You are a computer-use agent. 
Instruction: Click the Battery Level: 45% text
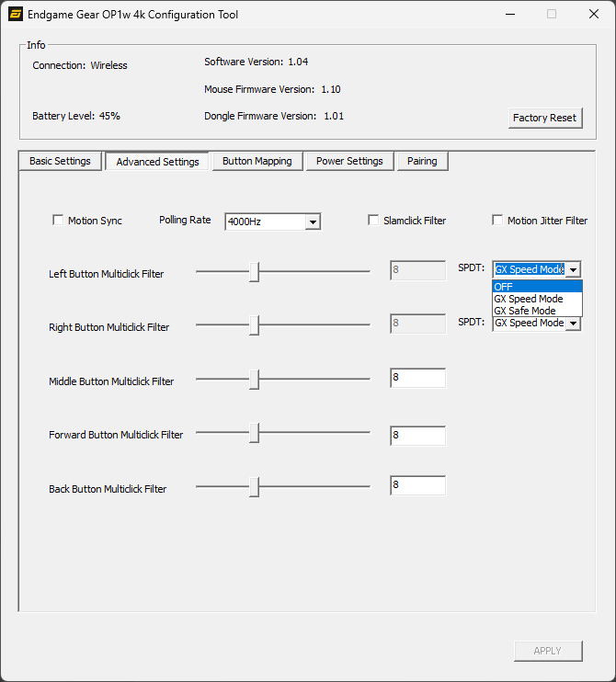click(76, 116)
